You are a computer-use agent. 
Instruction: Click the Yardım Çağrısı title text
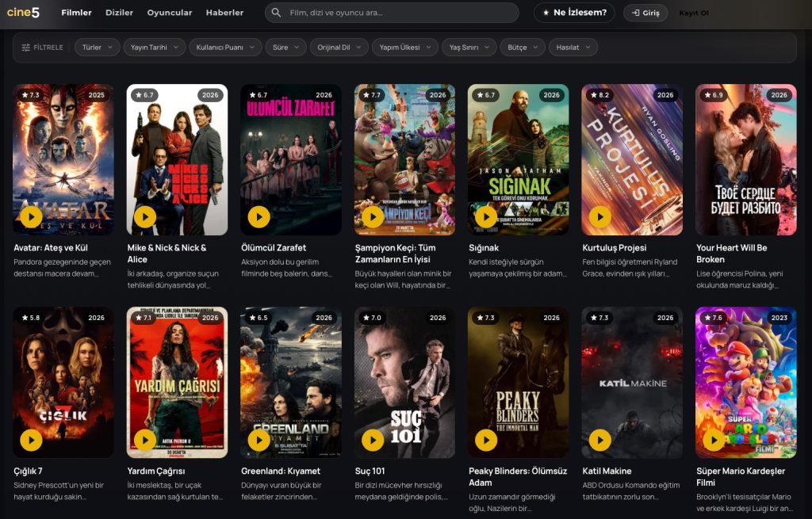156,471
